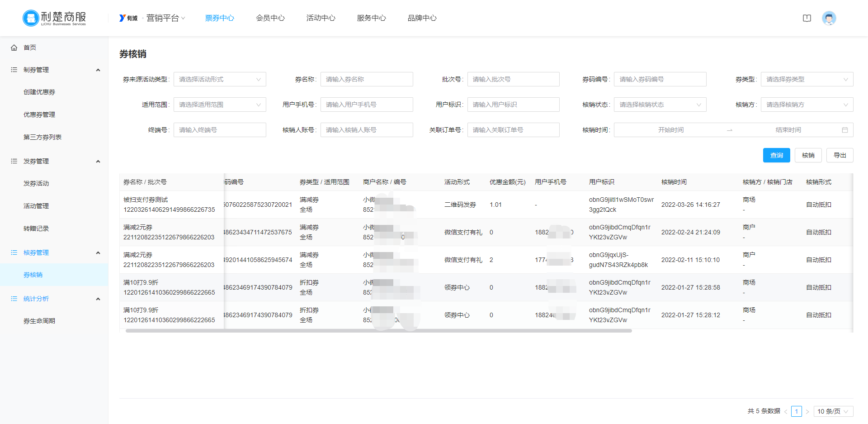Go to next page arrow
The image size is (868, 424).
click(x=807, y=411)
